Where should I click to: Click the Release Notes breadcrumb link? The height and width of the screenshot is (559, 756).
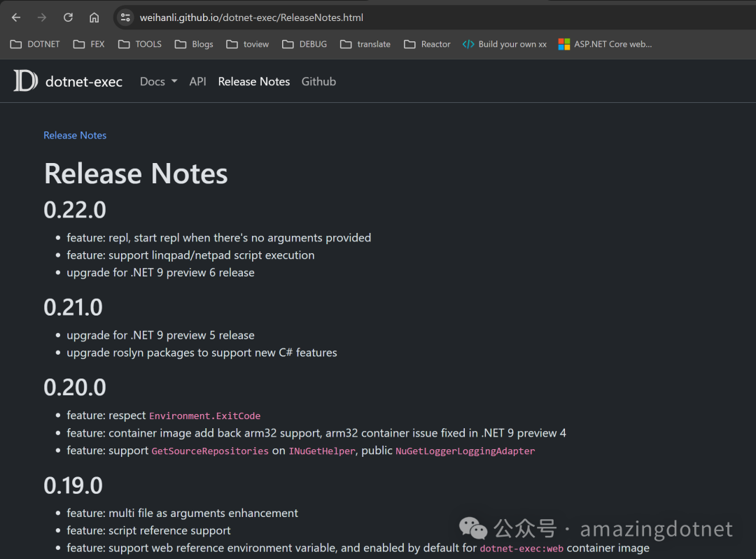[75, 136]
